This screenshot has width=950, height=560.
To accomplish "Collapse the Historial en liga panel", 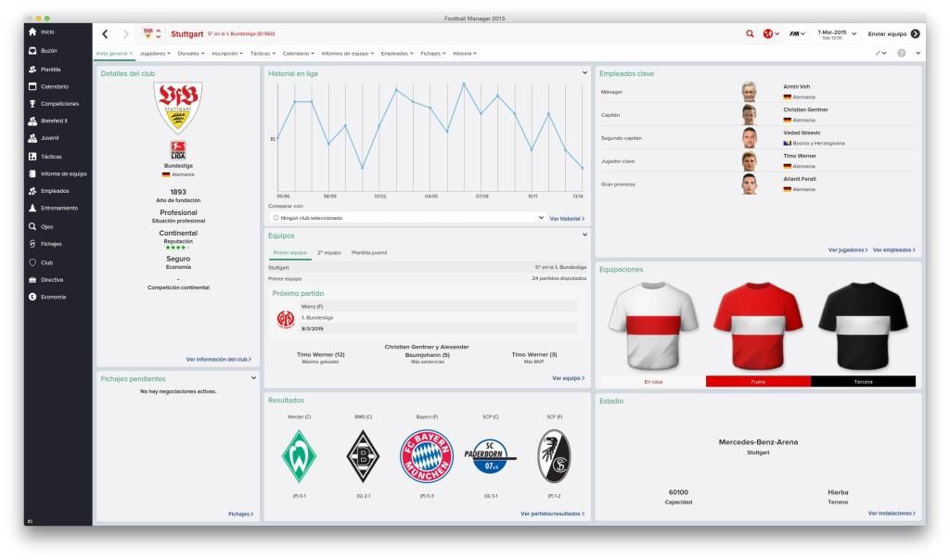I will 584,72.
